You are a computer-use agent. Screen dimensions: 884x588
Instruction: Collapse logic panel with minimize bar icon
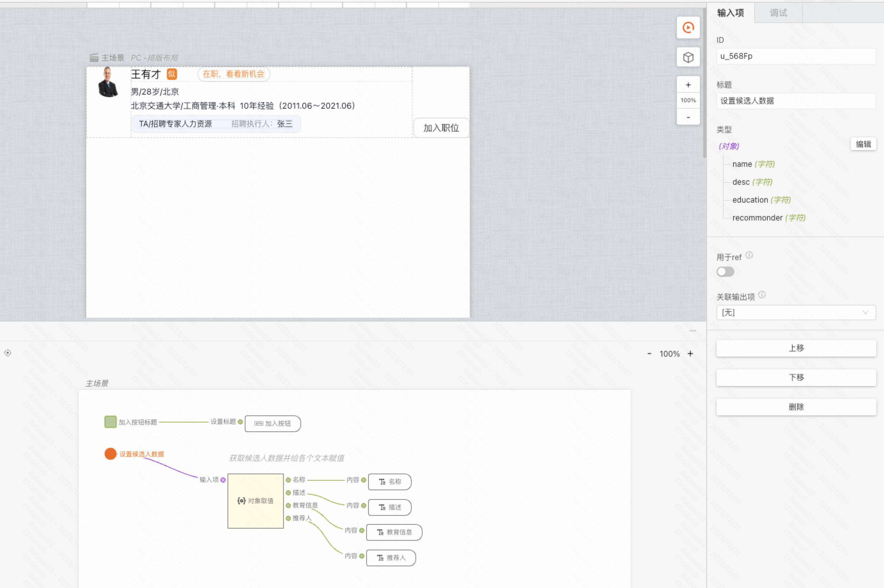pos(692,331)
